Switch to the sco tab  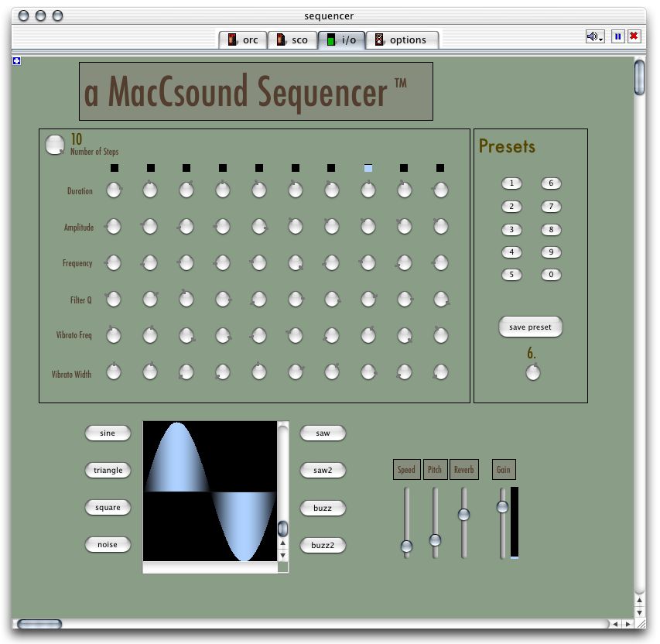(292, 40)
